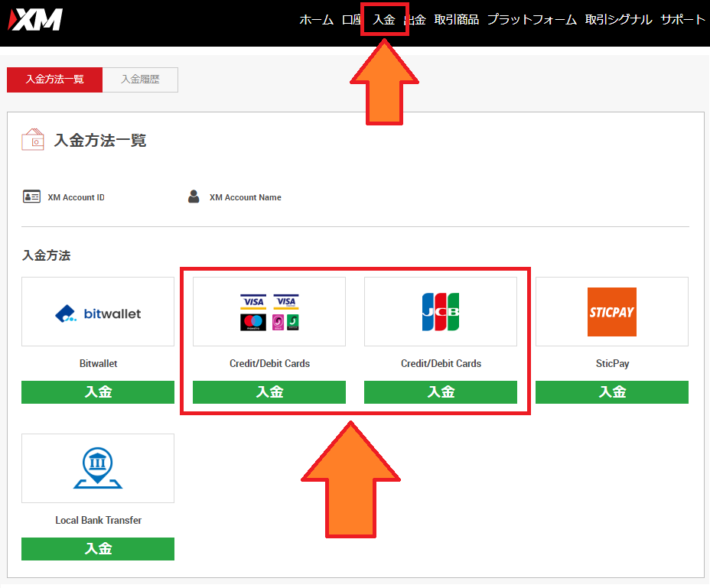The image size is (710, 588).
Task: Select the STICPAY logo tile
Action: (612, 312)
